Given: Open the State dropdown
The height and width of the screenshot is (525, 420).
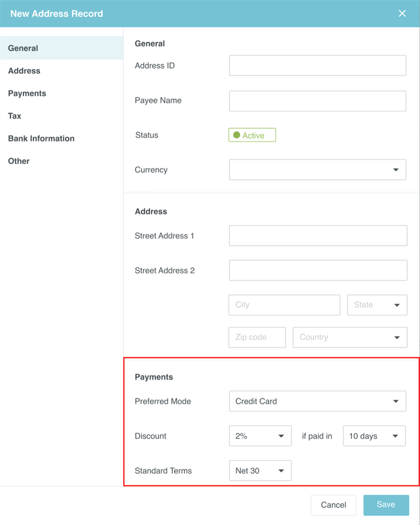Looking at the screenshot, I should 377,305.
